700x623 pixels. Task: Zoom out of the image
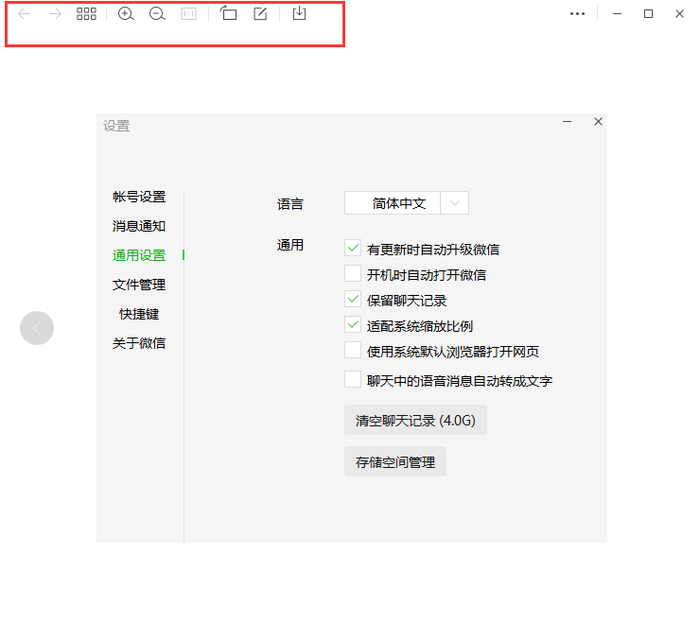[x=157, y=14]
